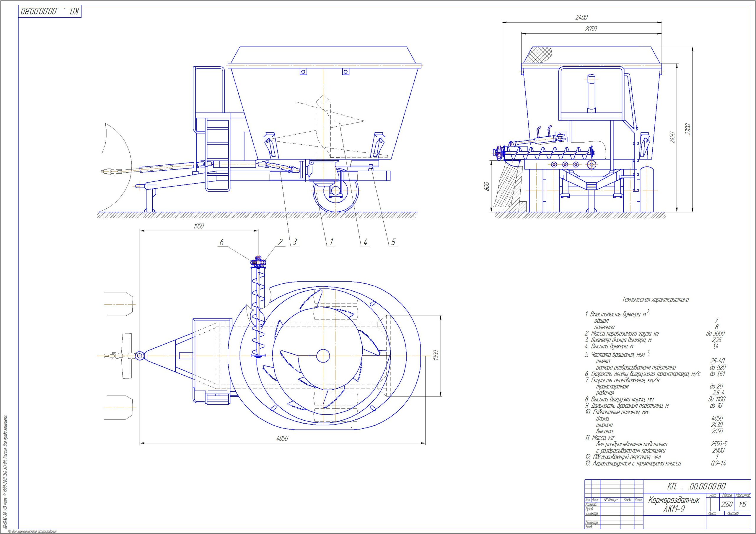Click the "до 820" rotor speed value
This screenshot has height=534, width=756.
click(718, 368)
